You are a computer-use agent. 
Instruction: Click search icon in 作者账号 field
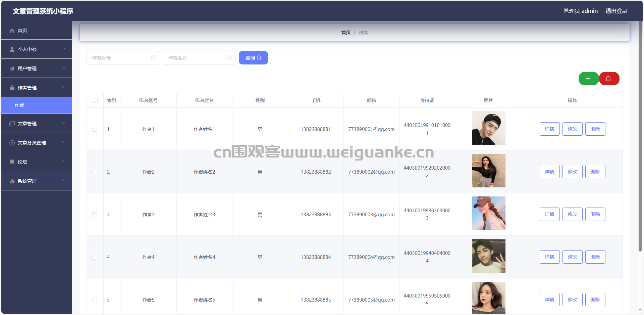153,58
